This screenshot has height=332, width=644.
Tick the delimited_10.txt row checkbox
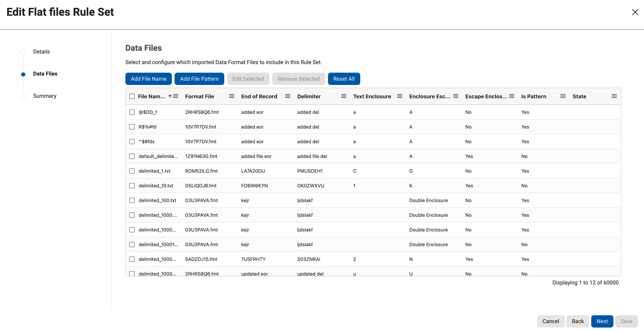coord(132,186)
